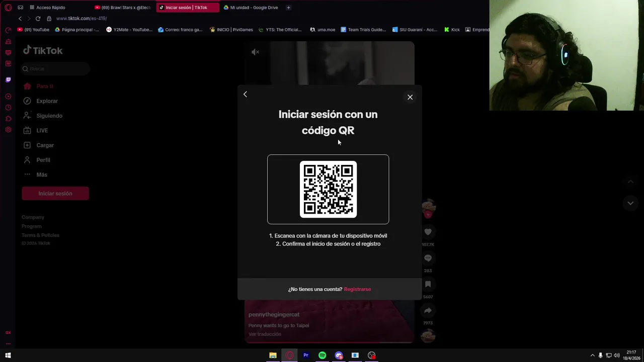Focus the TikTok search field

[55, 68]
